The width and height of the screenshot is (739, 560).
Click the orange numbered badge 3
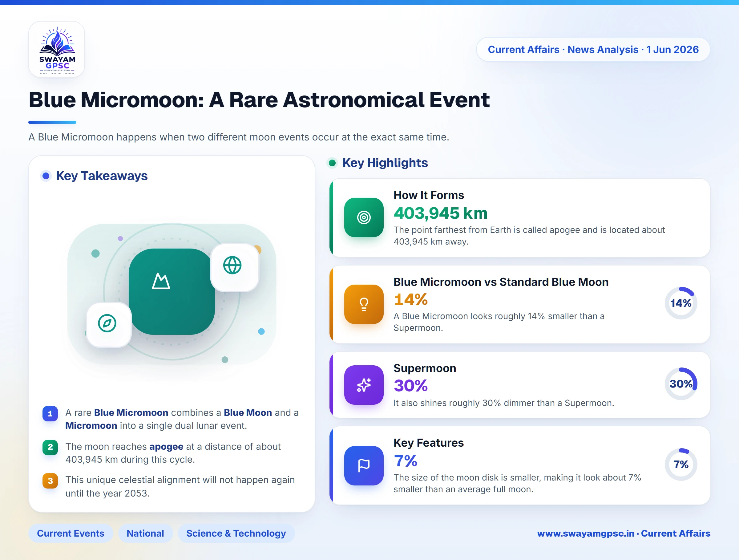[50, 481]
